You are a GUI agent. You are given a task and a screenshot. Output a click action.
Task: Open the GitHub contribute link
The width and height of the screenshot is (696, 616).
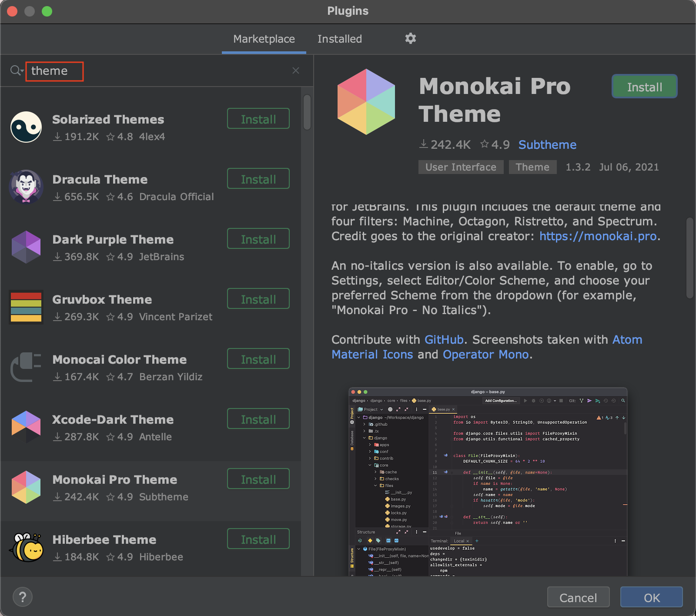click(444, 340)
